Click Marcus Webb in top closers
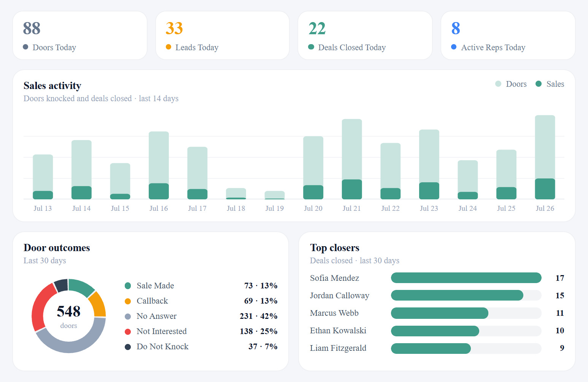This screenshot has height=382, width=588. (334, 313)
